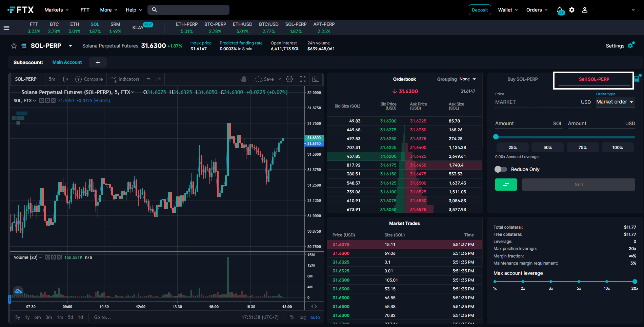Click the 20x leverage slider handle
The width and height of the screenshot is (644, 327).
pos(635,282)
